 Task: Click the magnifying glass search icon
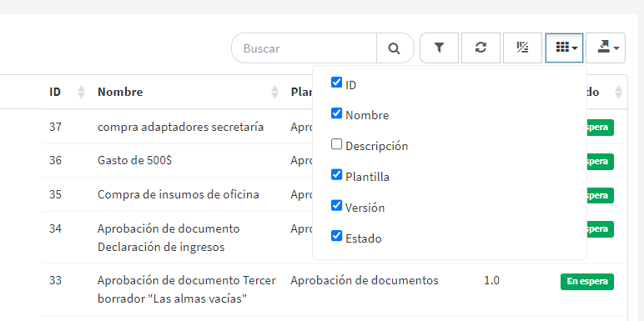395,48
